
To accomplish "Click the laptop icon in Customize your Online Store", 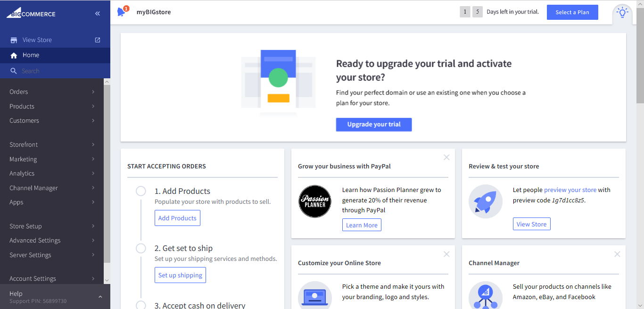I will tap(315, 297).
